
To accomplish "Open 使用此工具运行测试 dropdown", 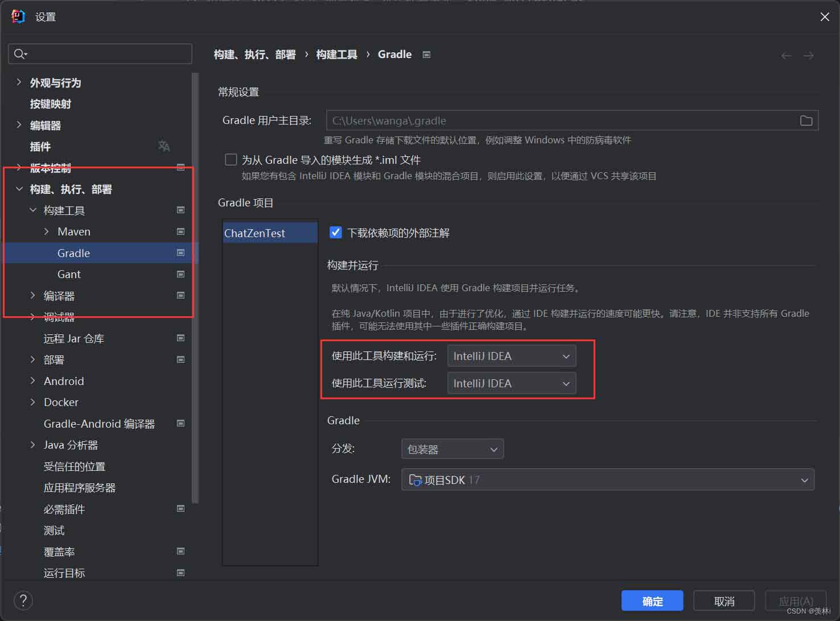I will 512,383.
